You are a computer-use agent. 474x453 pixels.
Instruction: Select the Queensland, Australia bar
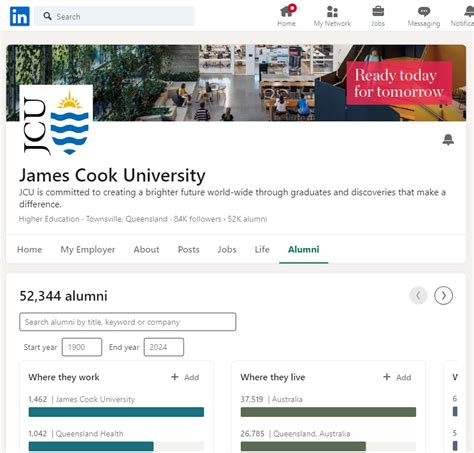point(328,446)
